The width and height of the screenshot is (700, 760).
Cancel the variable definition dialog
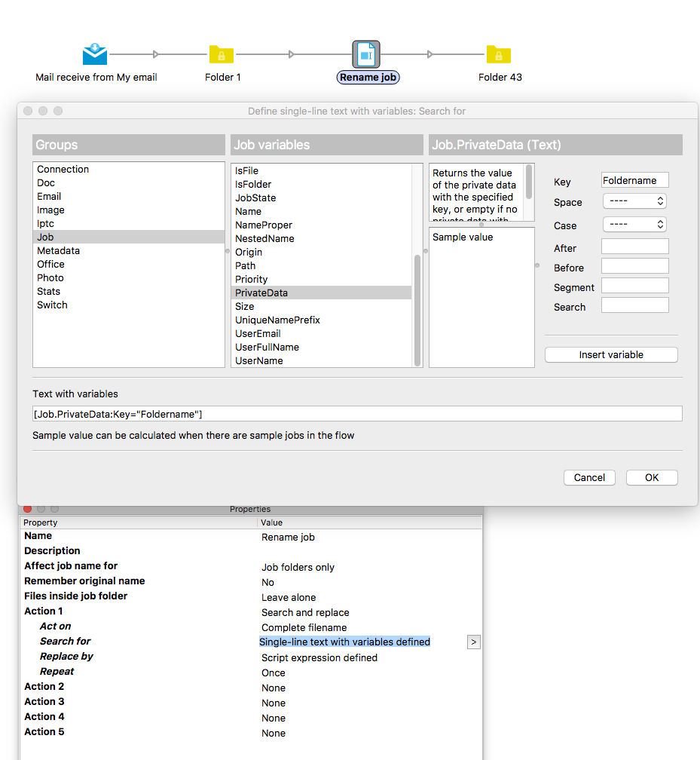(588, 477)
